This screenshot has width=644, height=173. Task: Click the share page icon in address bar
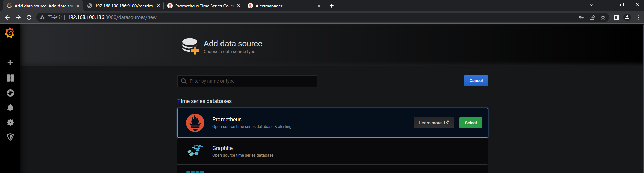pyautogui.click(x=592, y=17)
